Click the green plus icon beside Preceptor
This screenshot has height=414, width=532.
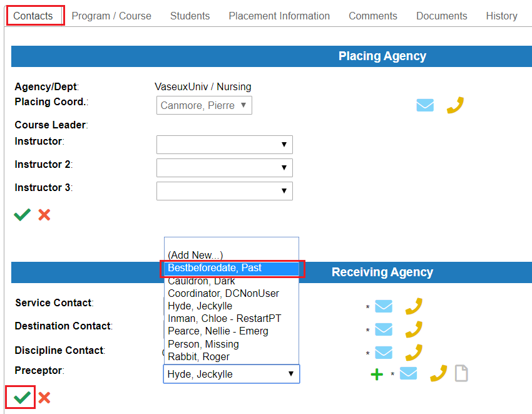pyautogui.click(x=377, y=375)
